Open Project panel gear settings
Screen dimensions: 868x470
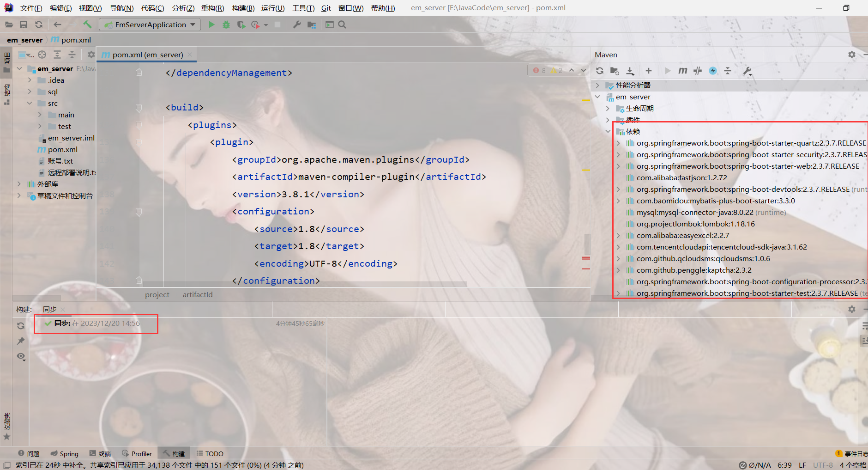coord(91,55)
